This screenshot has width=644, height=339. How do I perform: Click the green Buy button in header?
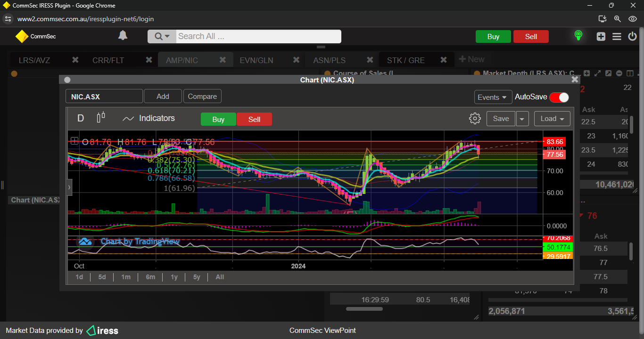[x=493, y=37]
